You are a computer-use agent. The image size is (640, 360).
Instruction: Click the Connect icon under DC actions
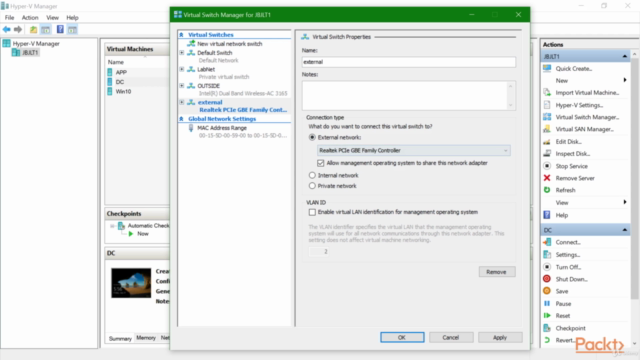547,242
